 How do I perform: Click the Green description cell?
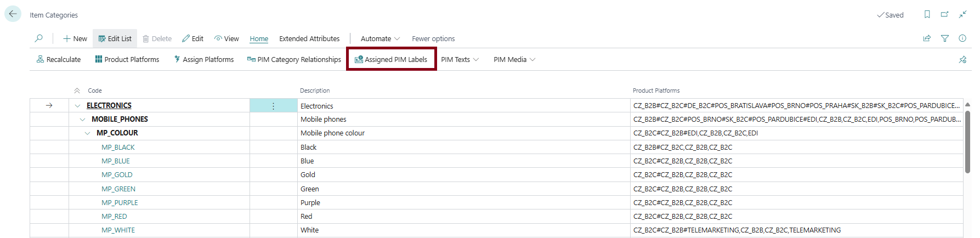464,189
